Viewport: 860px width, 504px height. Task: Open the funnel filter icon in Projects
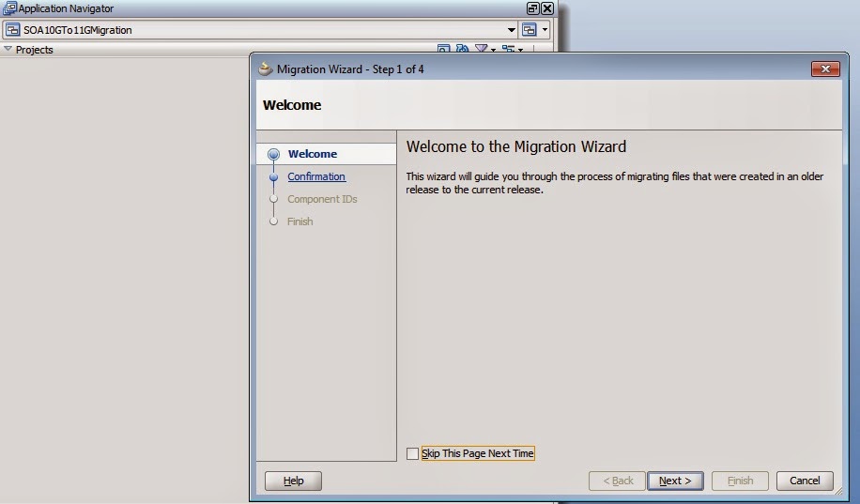(x=484, y=50)
